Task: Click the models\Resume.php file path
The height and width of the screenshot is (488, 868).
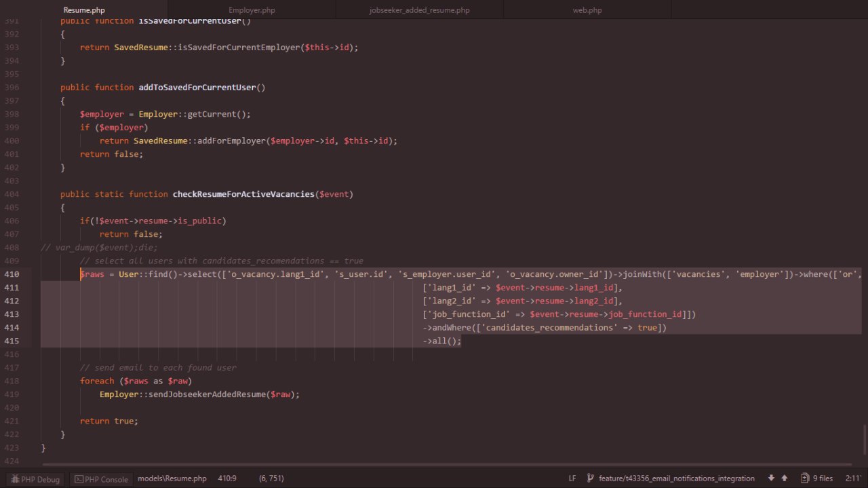Action: 172,478
